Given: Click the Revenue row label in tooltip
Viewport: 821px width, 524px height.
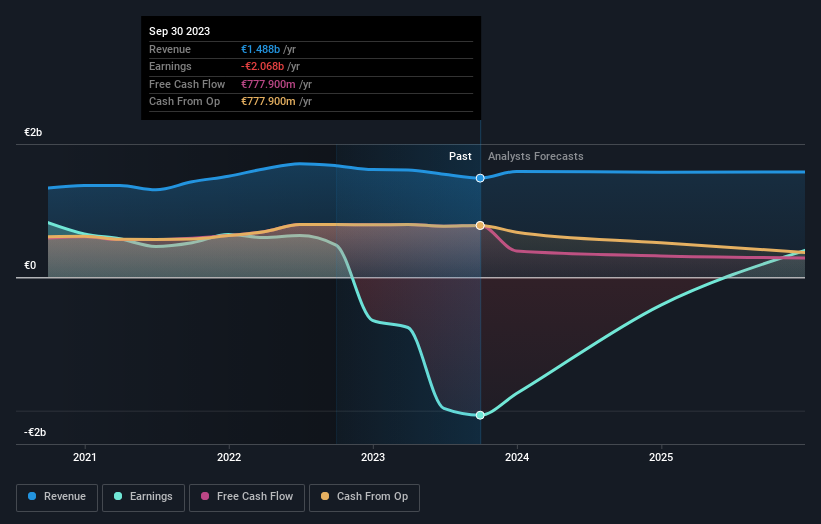Looking at the screenshot, I should point(170,49).
